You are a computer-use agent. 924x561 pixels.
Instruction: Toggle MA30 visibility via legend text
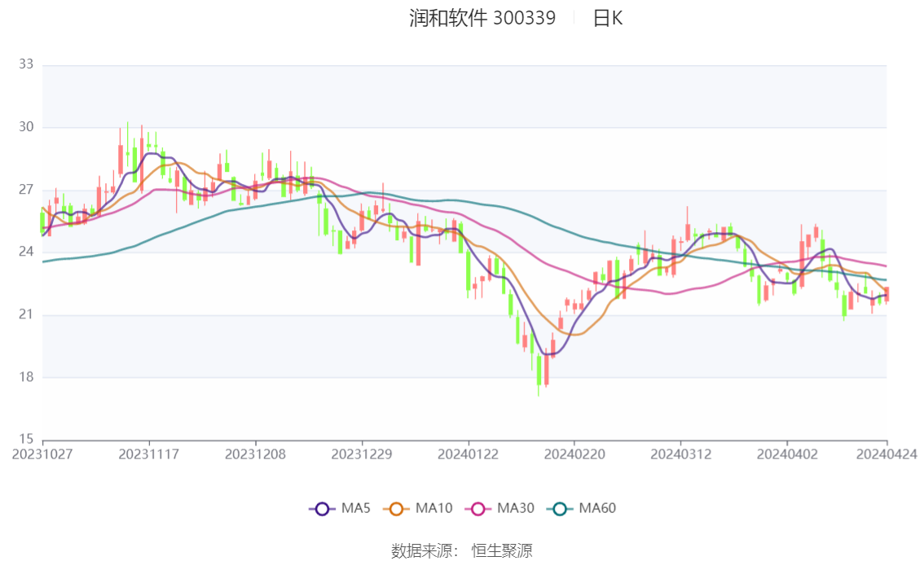tap(515, 509)
